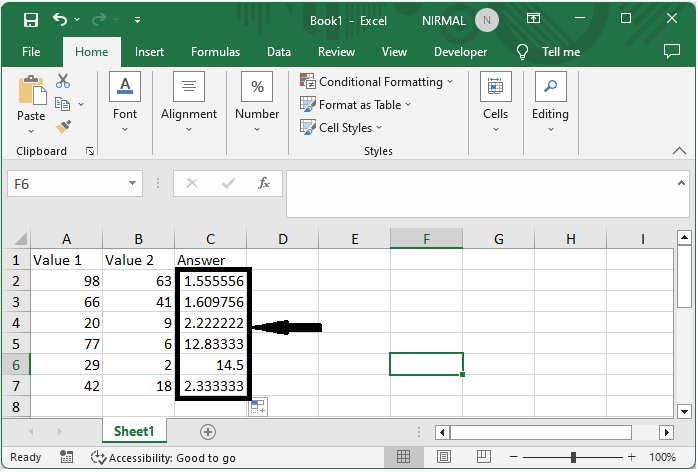The width and height of the screenshot is (698, 472).
Task: Add a new sheet with plus icon
Action: (208, 432)
